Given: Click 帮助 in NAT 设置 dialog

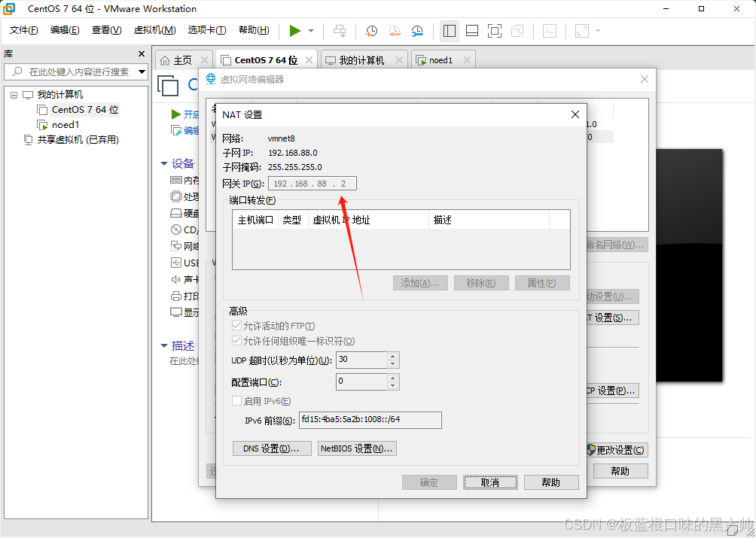Looking at the screenshot, I should tap(551, 482).
